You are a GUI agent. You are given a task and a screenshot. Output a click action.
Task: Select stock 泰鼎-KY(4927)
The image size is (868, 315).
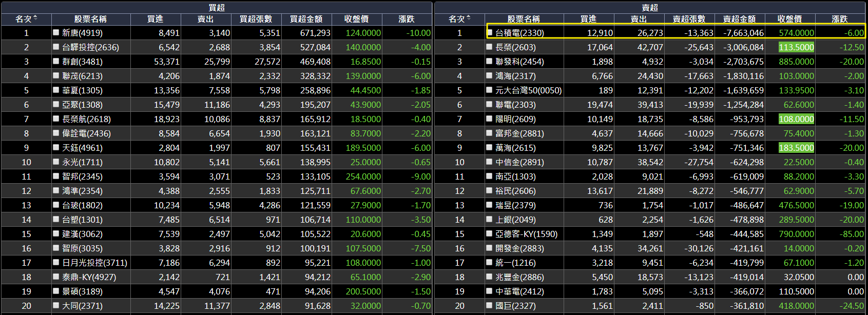tap(89, 277)
